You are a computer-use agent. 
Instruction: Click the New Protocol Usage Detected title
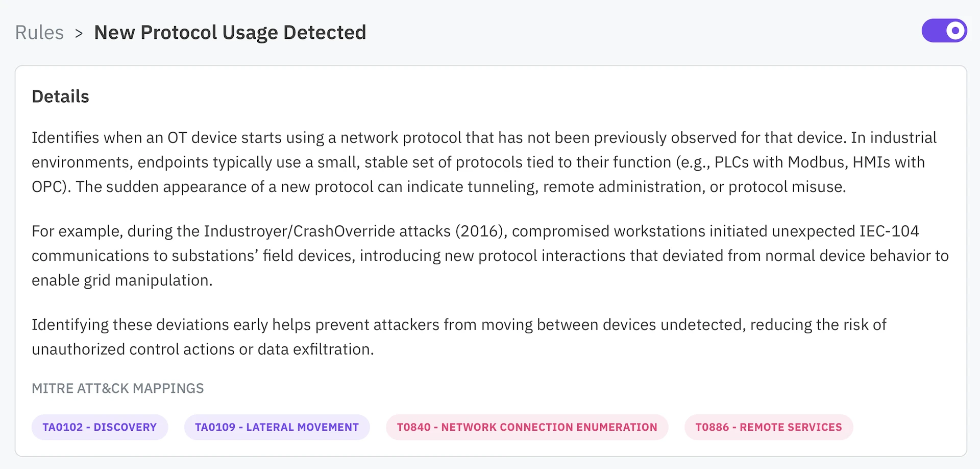(x=230, y=33)
